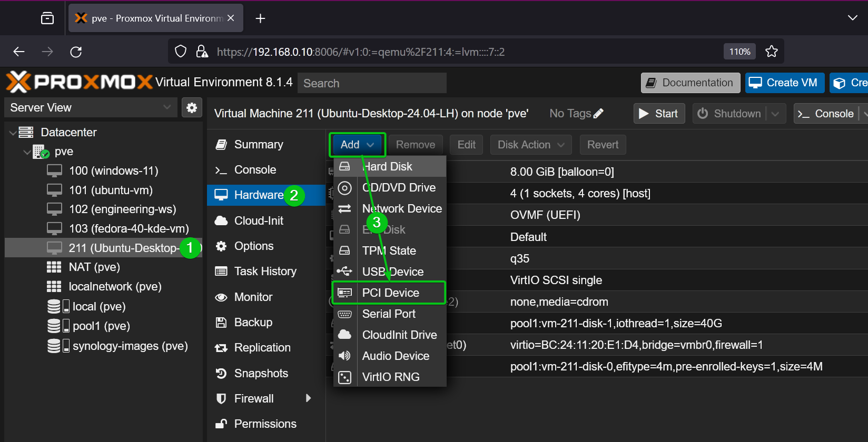The width and height of the screenshot is (868, 442).
Task: Click the CD/DVD Drive disc icon
Action: [x=344, y=188]
